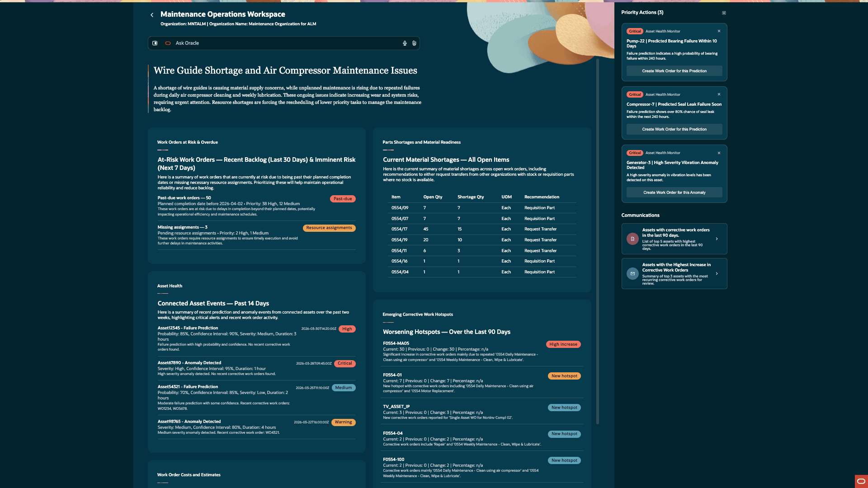The height and width of the screenshot is (488, 868).
Task: Open the settings gear beside Priority Actions
Action: [724, 13]
